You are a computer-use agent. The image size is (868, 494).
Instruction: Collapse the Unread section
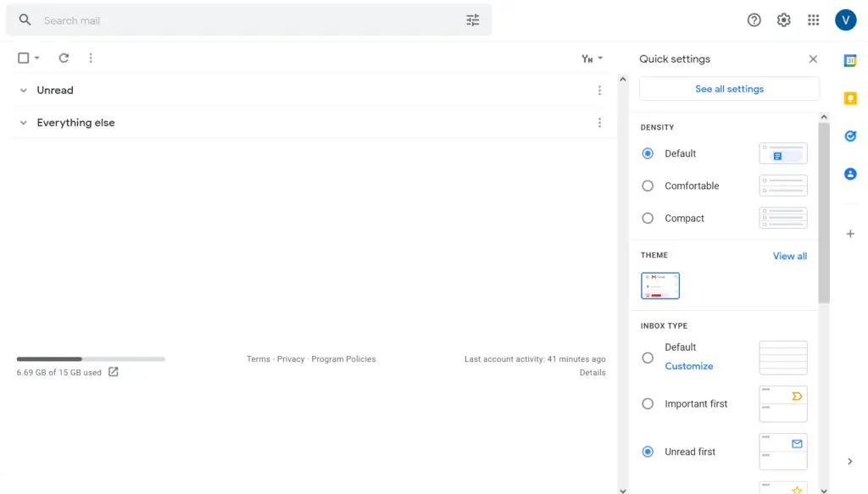[23, 90]
